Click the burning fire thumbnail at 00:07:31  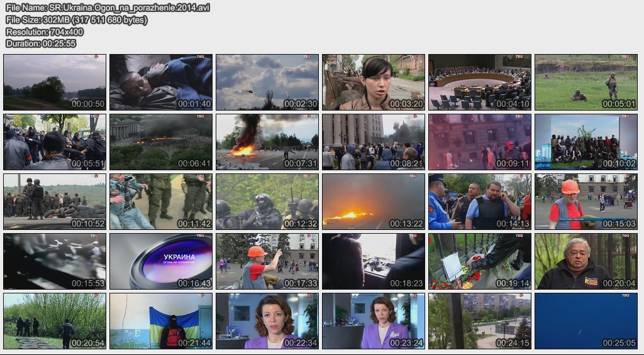pos(267,142)
